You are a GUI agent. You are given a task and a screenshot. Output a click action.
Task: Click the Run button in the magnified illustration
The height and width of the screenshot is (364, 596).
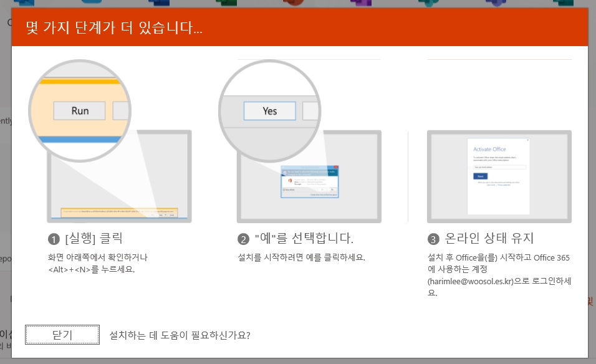click(79, 110)
